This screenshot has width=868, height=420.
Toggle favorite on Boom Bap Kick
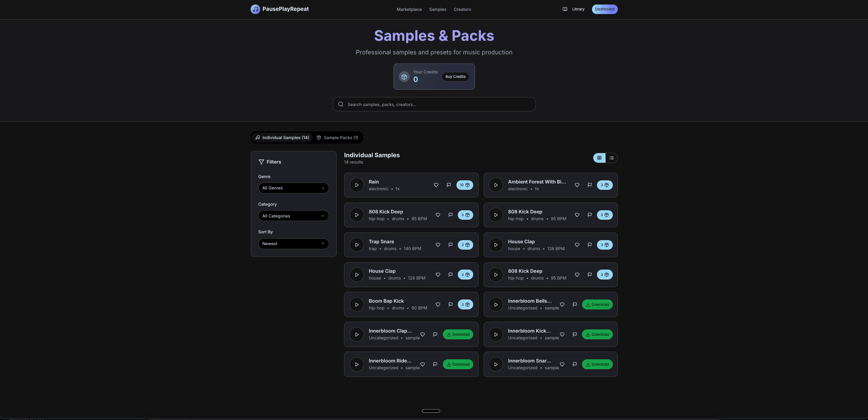438,304
